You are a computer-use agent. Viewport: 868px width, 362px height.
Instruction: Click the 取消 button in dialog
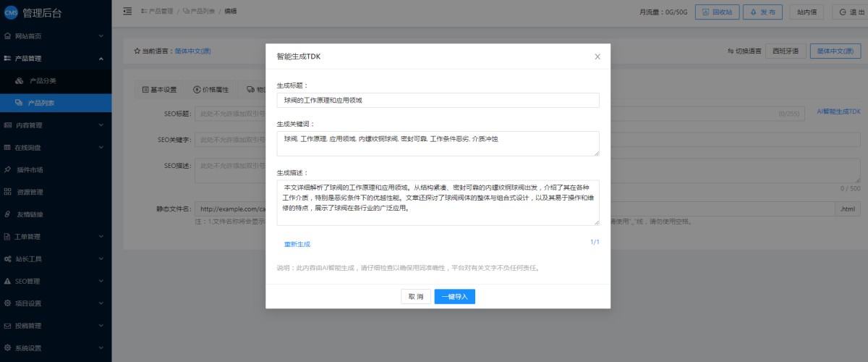point(416,297)
